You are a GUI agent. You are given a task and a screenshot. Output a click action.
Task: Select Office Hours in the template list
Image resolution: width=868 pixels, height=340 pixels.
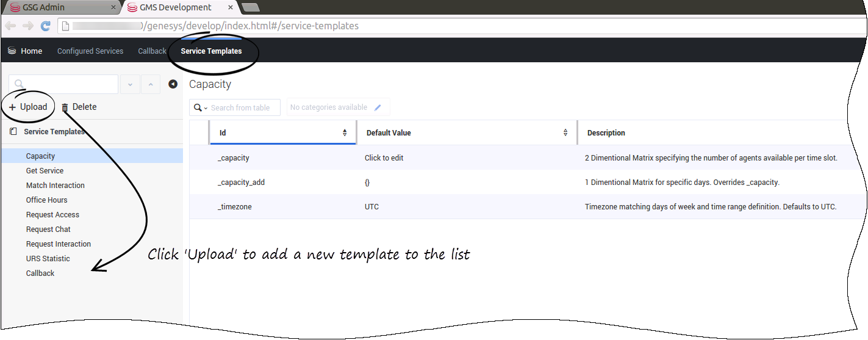[47, 200]
